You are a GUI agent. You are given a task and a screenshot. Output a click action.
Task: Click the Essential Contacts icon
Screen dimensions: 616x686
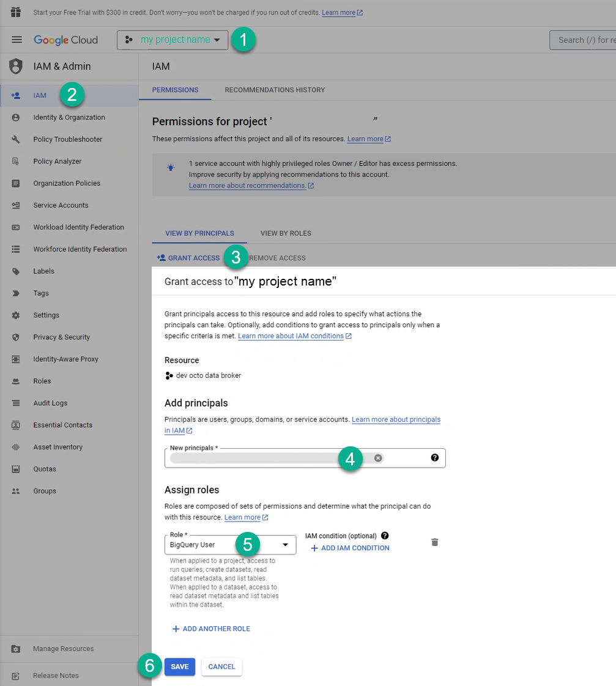(x=16, y=425)
